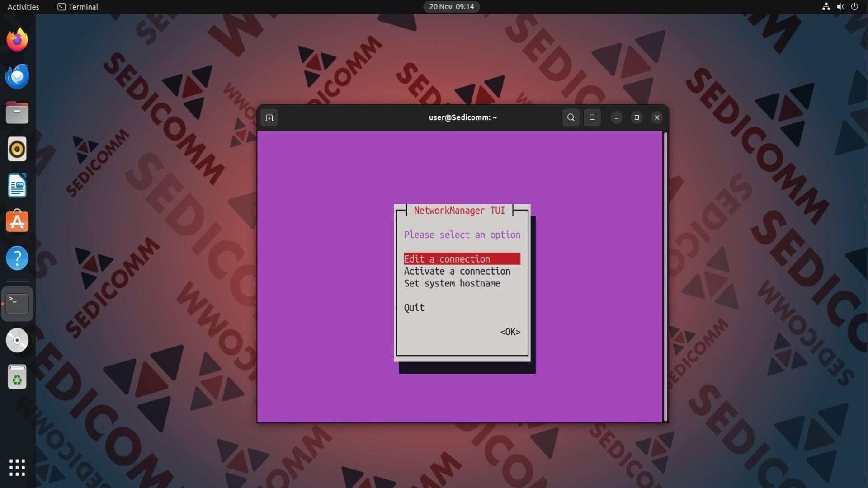Show Applications grid button

17,468
